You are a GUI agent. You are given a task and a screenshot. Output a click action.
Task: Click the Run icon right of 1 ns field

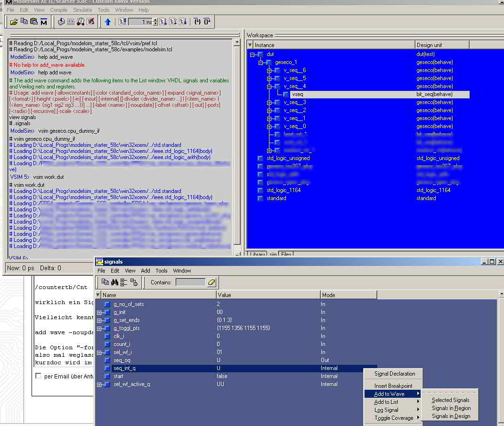(163, 22)
